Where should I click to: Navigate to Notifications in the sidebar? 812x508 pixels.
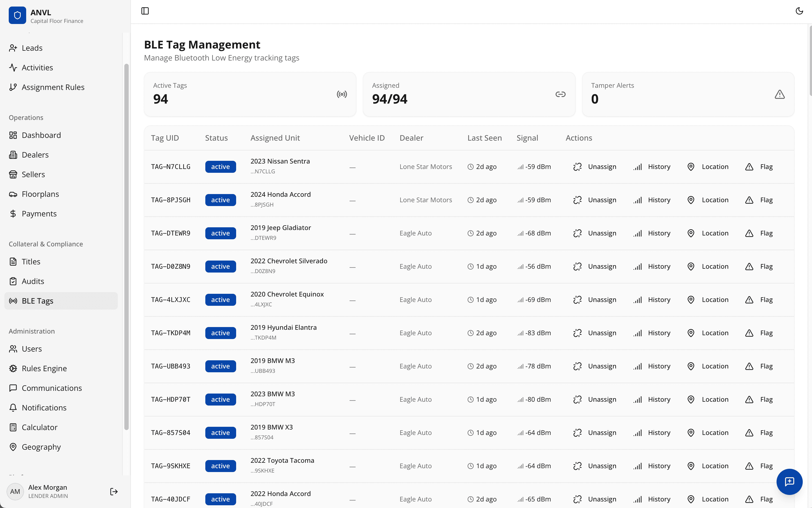coord(44,407)
